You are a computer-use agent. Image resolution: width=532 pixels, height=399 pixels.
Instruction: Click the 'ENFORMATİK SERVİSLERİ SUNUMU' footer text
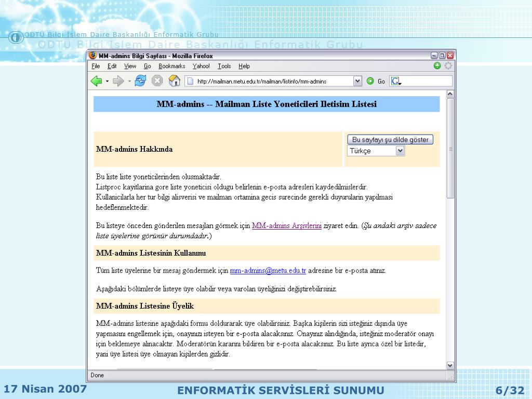[x=281, y=391]
